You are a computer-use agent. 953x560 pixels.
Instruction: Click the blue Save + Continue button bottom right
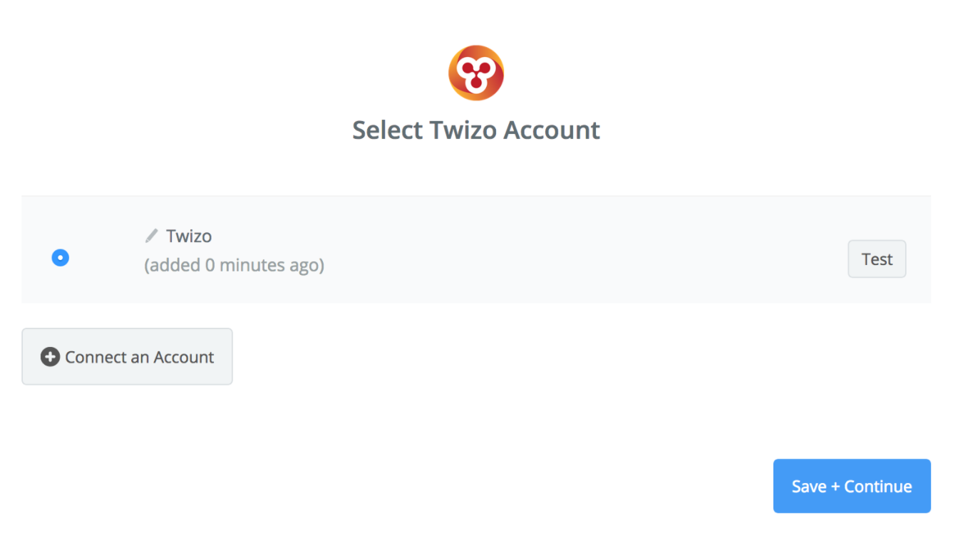point(851,486)
